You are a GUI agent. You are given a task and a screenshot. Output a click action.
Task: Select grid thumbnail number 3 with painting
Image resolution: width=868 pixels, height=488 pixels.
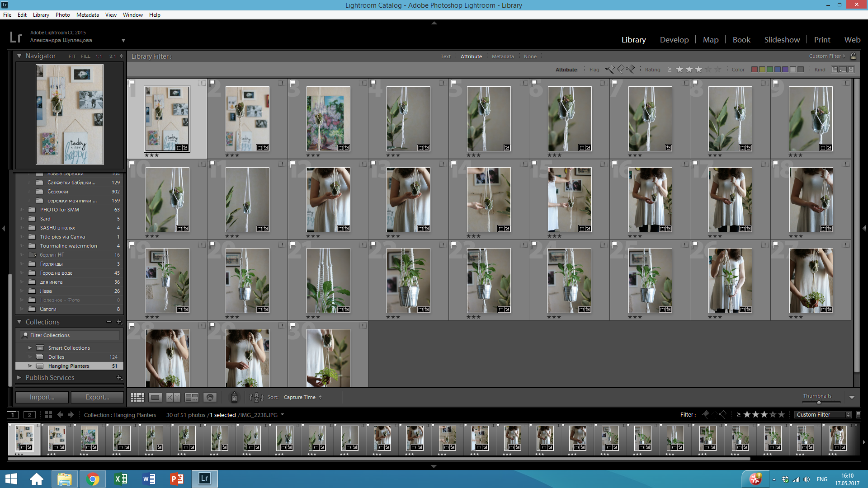coord(328,119)
